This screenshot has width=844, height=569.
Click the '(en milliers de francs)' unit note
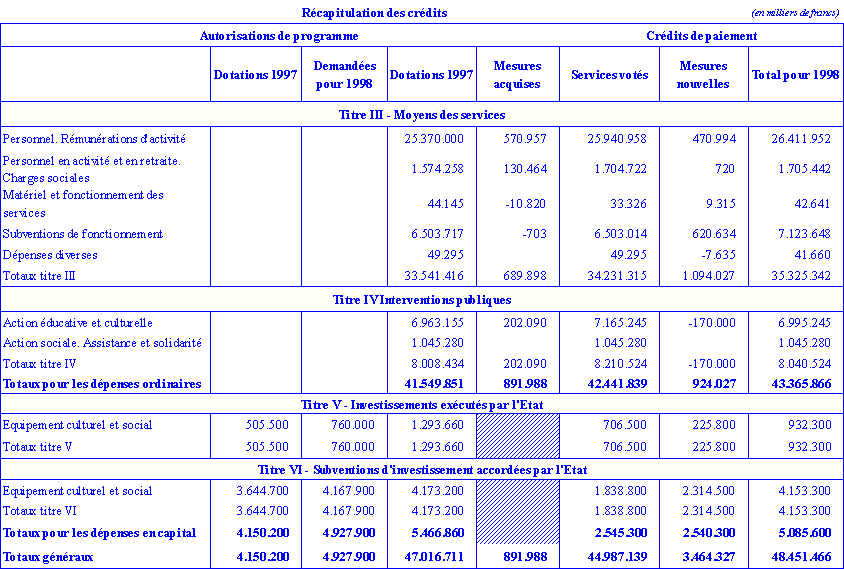coord(794,12)
